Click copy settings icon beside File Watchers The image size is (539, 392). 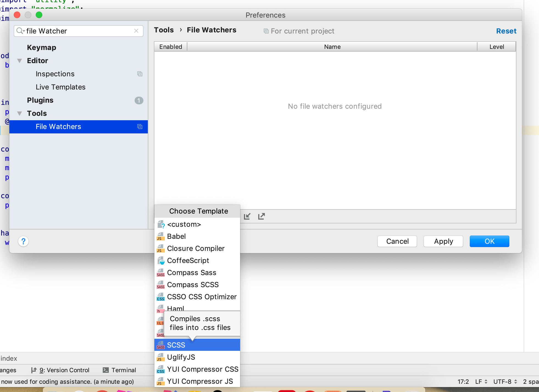[x=140, y=127]
